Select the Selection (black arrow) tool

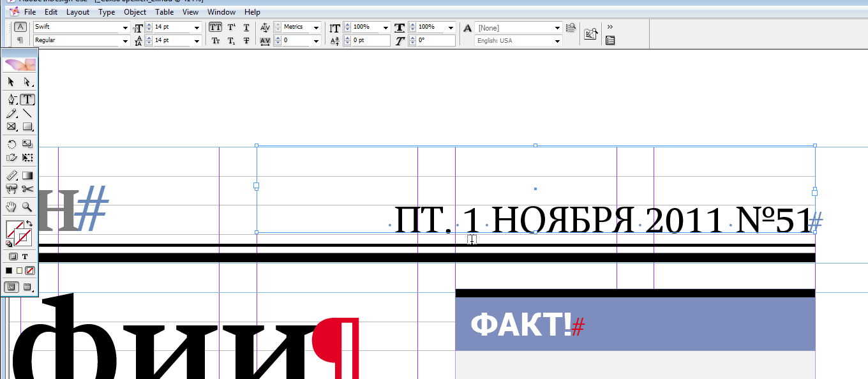[11, 82]
